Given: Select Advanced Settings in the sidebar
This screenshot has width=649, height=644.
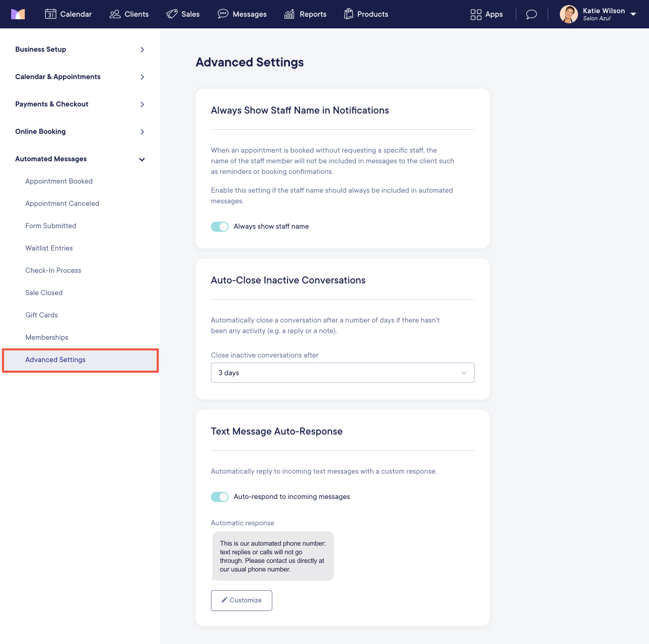Looking at the screenshot, I should tap(55, 360).
